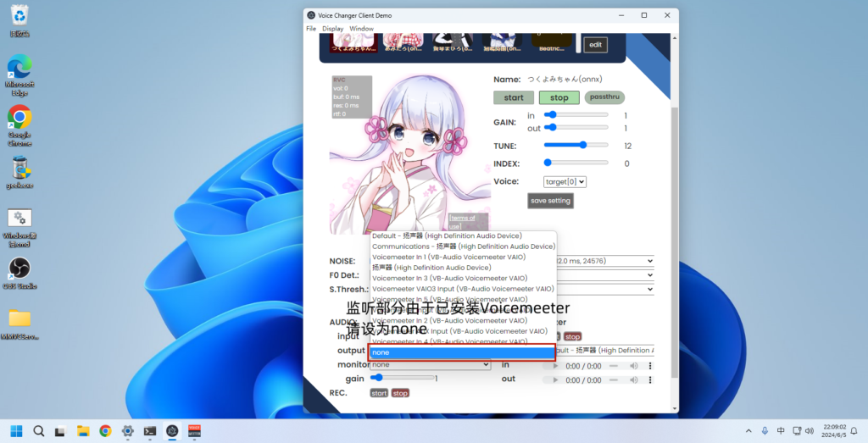The height and width of the screenshot is (443, 868).
Task: Open the monitor device dropdown
Action: coord(430,364)
